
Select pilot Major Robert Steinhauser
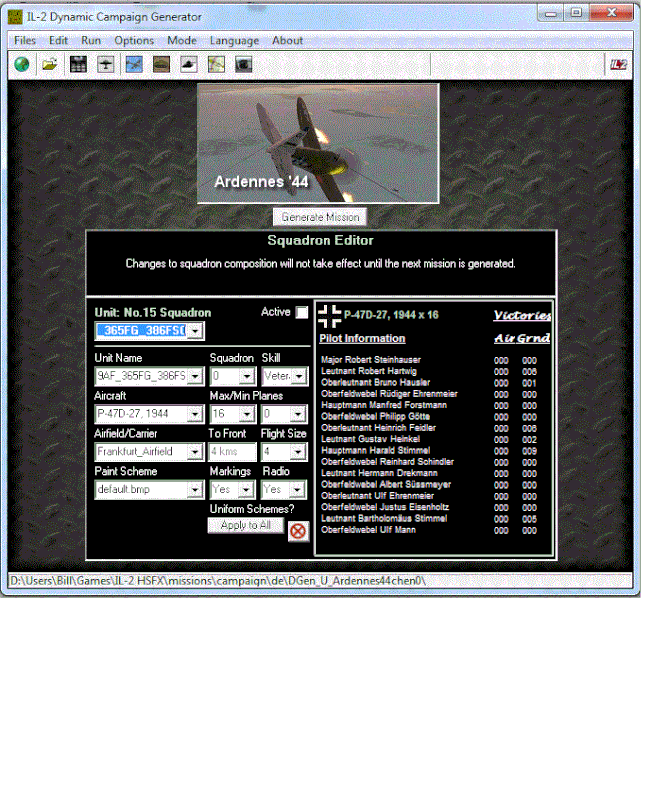click(x=371, y=360)
